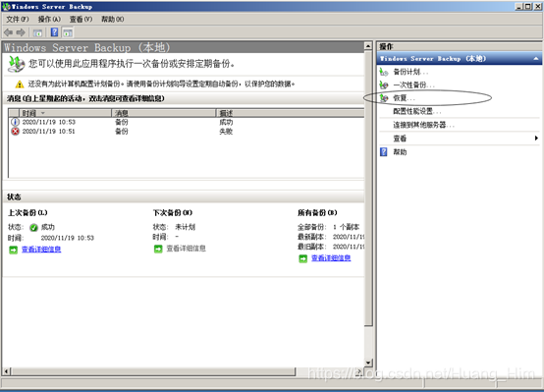Click the 消息 column header
The height and width of the screenshot is (392, 544).
click(x=164, y=113)
